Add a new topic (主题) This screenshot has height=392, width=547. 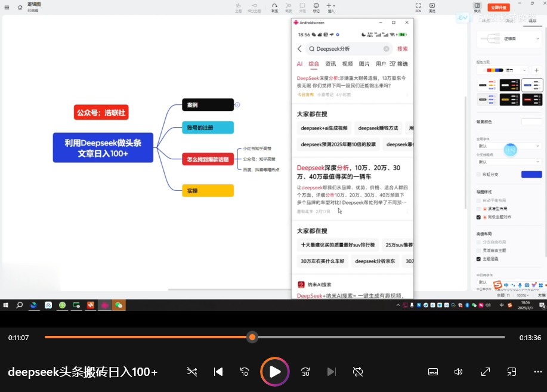click(x=238, y=7)
